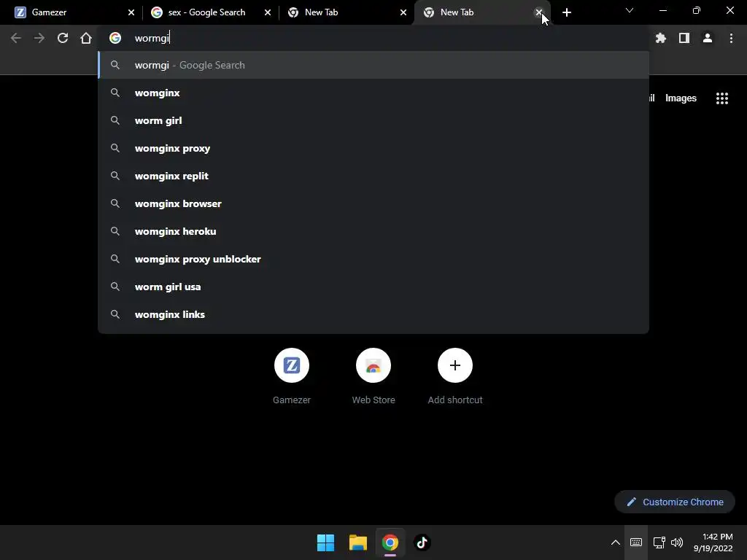The image size is (747, 560).
Task: Choose 'womginx proxy unblocker' suggestion
Action: [373, 259]
